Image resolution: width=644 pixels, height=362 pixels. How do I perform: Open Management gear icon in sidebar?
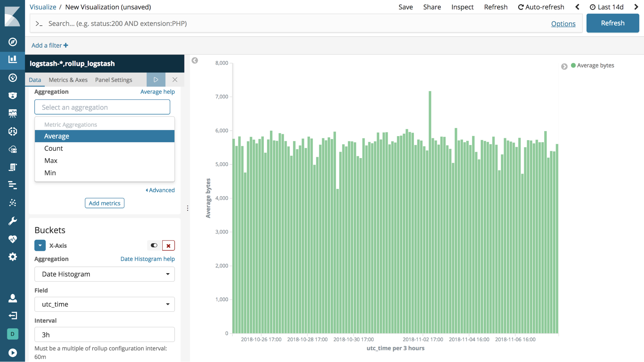(x=13, y=257)
